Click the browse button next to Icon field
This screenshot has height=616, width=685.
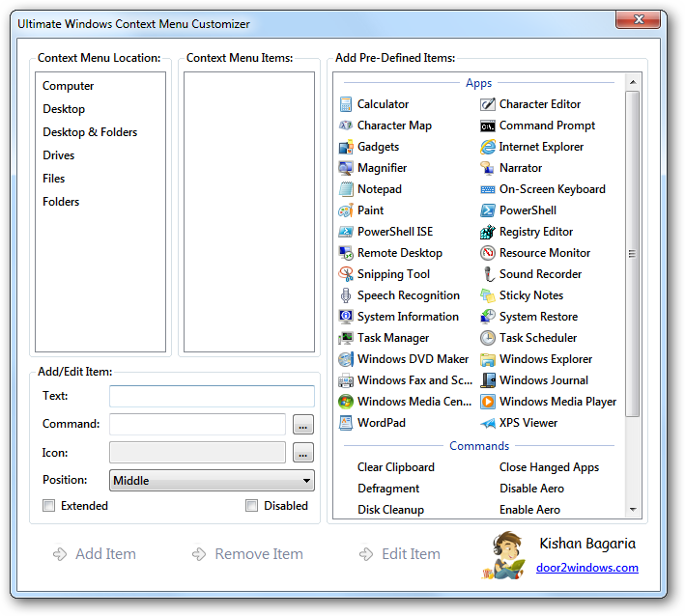303,453
